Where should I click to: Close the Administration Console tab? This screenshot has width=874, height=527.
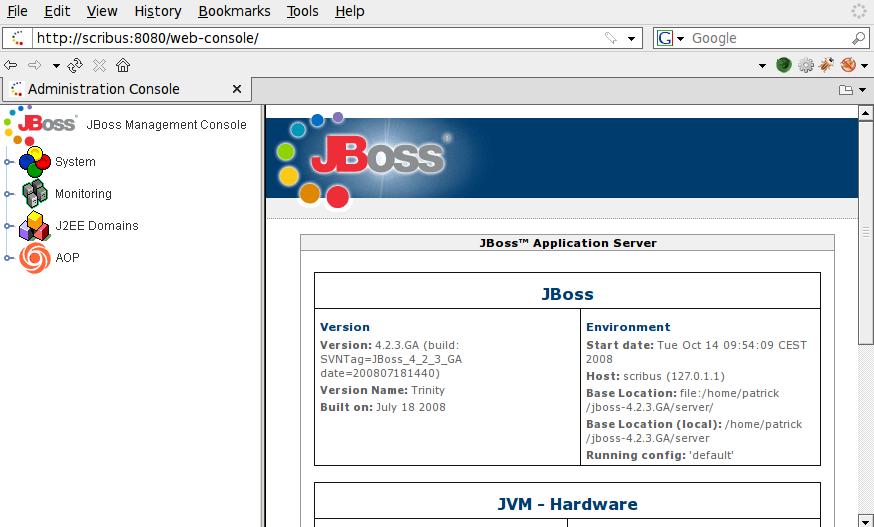click(237, 89)
